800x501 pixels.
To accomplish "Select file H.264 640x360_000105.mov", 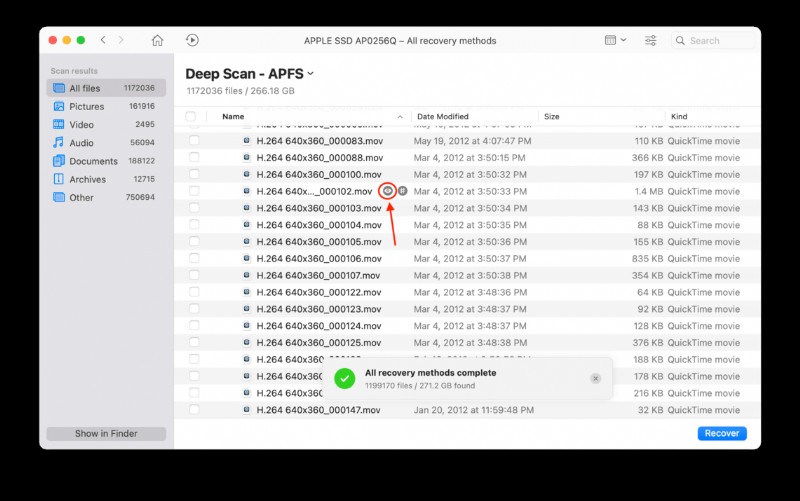I will [319, 242].
